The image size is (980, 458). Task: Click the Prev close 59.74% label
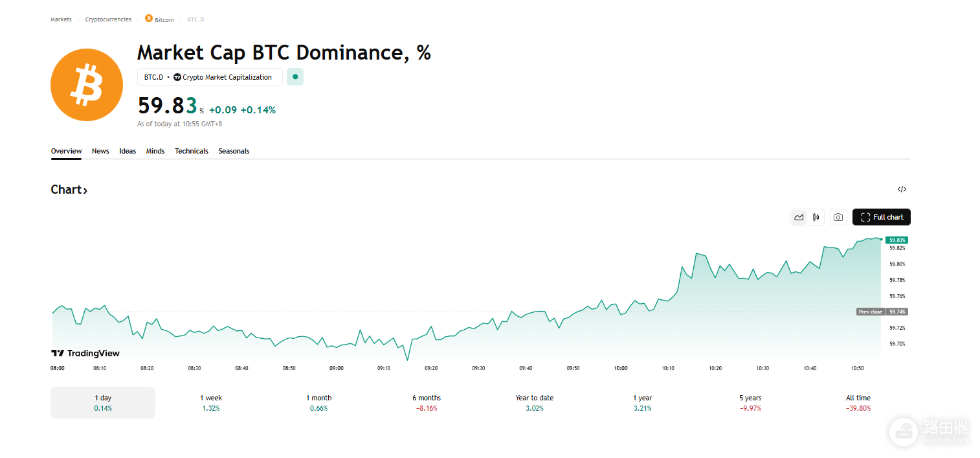882,312
